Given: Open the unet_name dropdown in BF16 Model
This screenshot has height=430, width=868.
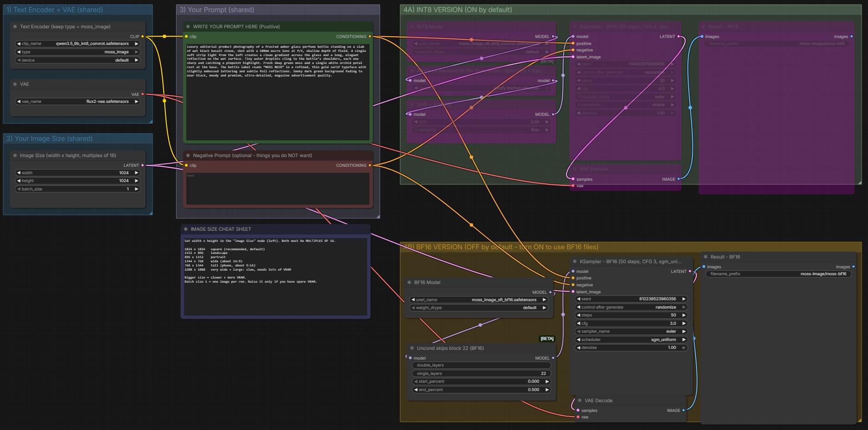Looking at the screenshot, I should click(479, 300).
